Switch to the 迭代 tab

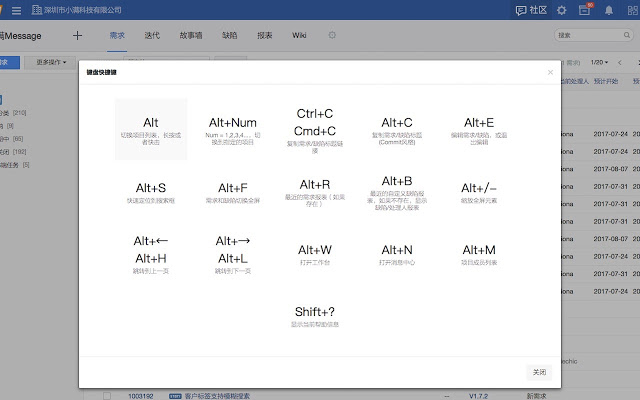[152, 35]
